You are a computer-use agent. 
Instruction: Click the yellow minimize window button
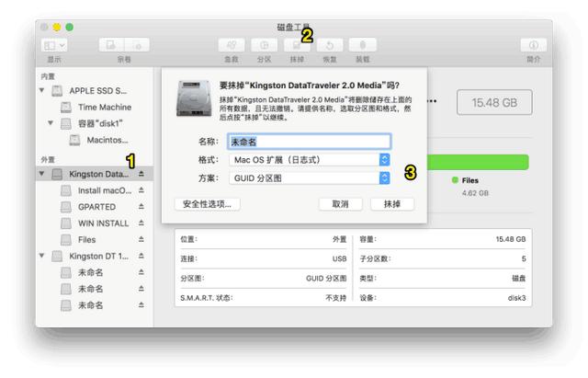point(57,27)
